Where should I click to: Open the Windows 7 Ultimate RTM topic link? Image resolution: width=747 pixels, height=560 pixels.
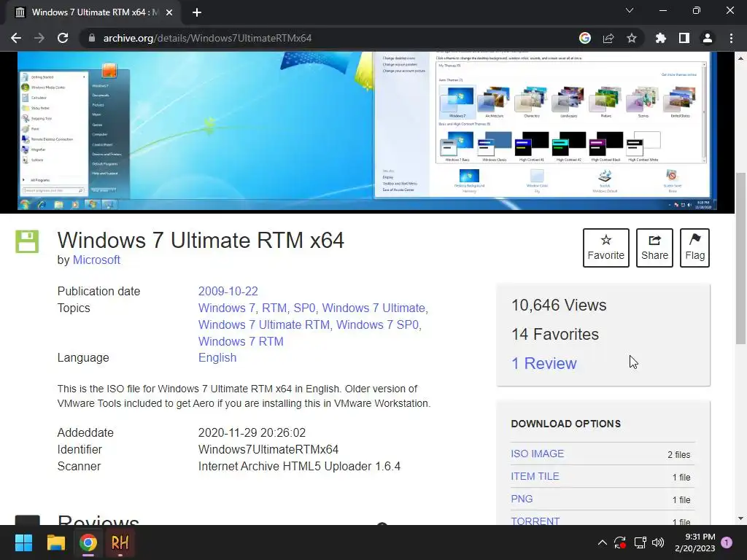coord(264,324)
